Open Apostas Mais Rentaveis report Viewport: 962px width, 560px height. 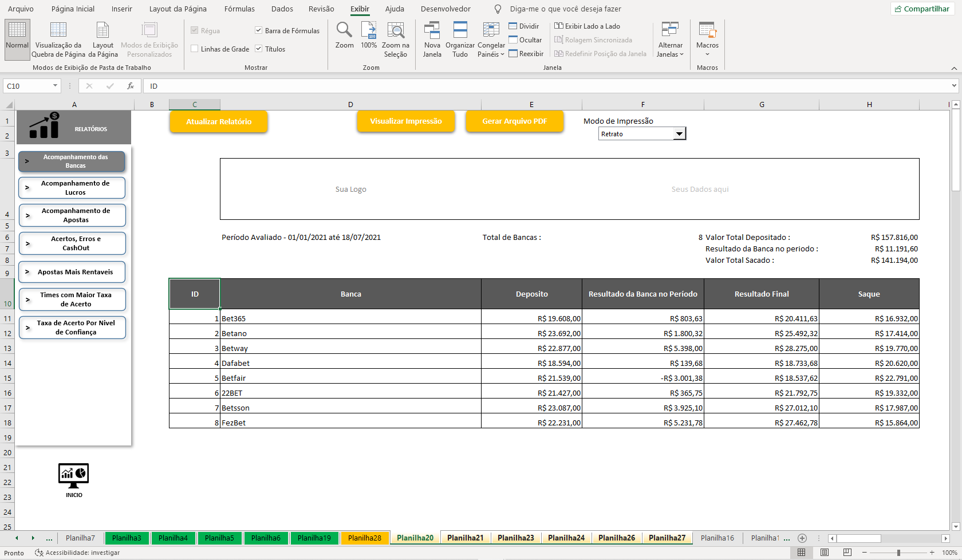(72, 272)
